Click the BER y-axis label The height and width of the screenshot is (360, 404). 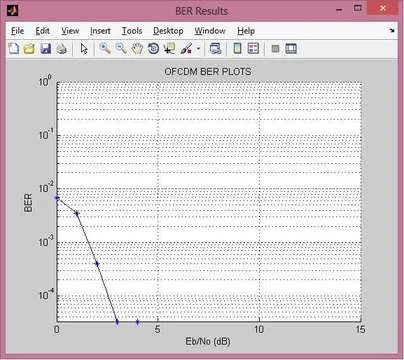point(28,203)
